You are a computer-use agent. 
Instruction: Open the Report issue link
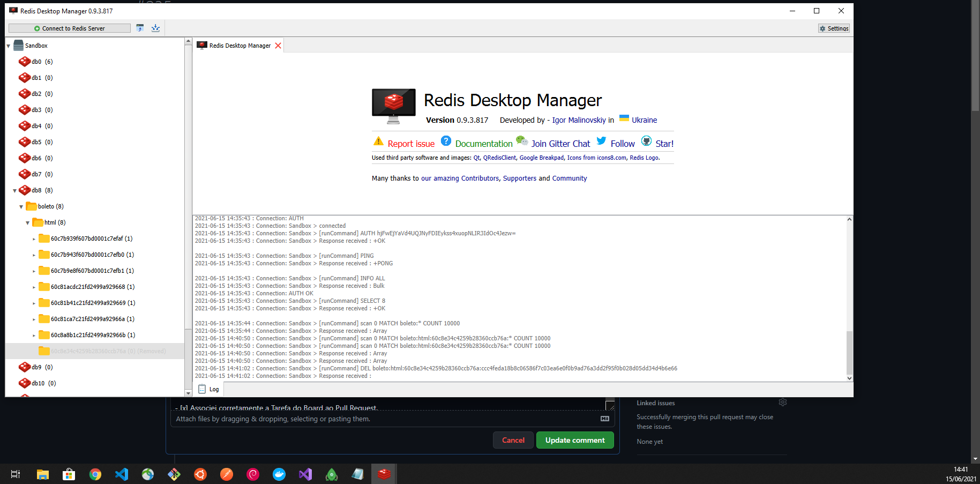click(411, 144)
